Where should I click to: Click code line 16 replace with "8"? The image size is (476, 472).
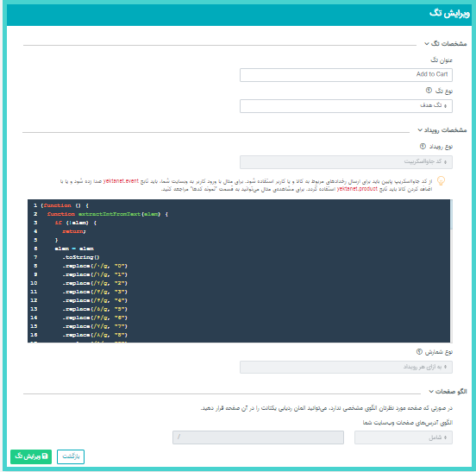[95, 335]
